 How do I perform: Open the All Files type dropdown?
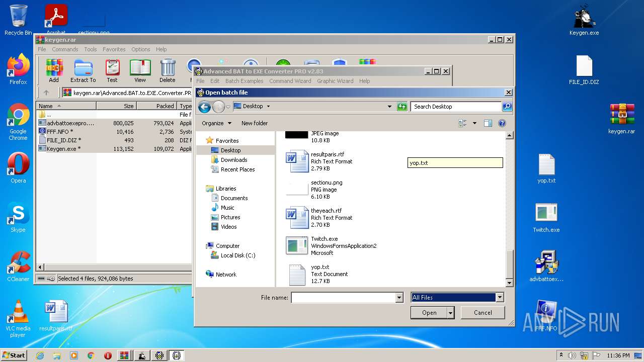pos(500,298)
